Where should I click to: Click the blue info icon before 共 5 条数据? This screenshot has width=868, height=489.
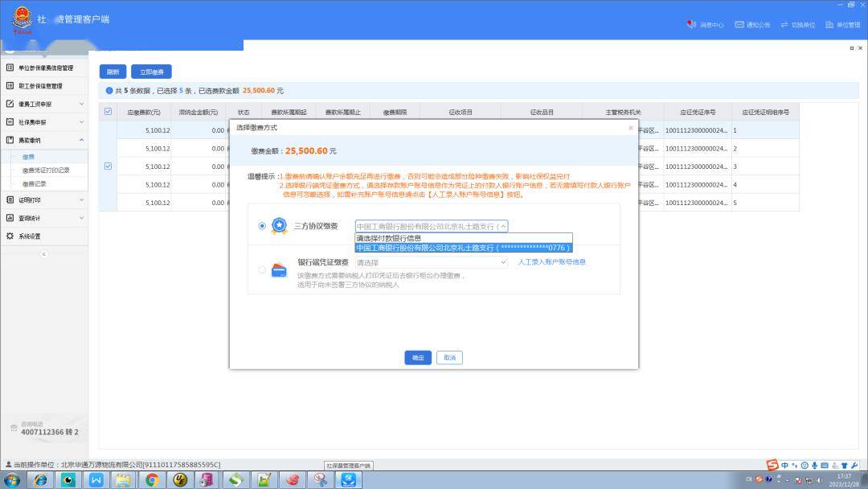pyautogui.click(x=109, y=90)
